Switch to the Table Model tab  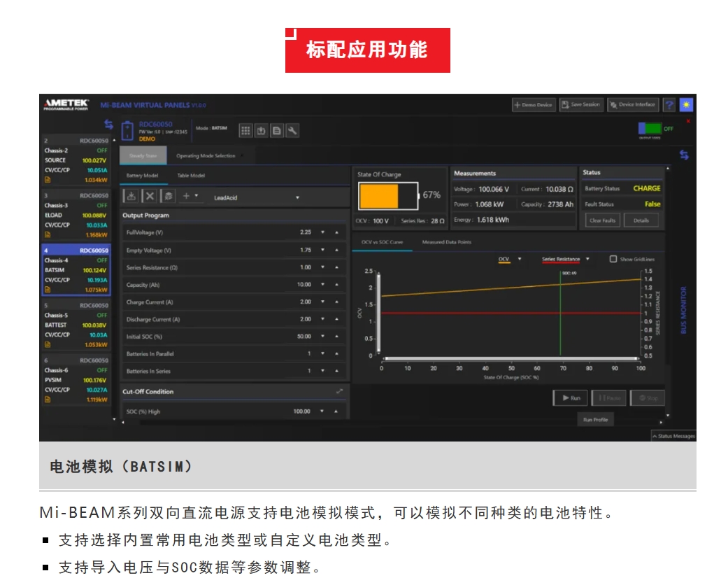(191, 175)
